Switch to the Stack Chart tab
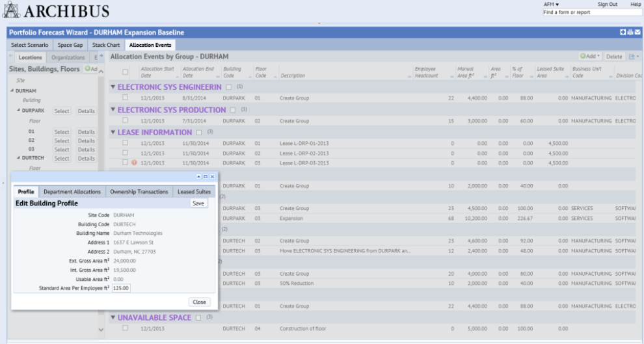 point(106,45)
